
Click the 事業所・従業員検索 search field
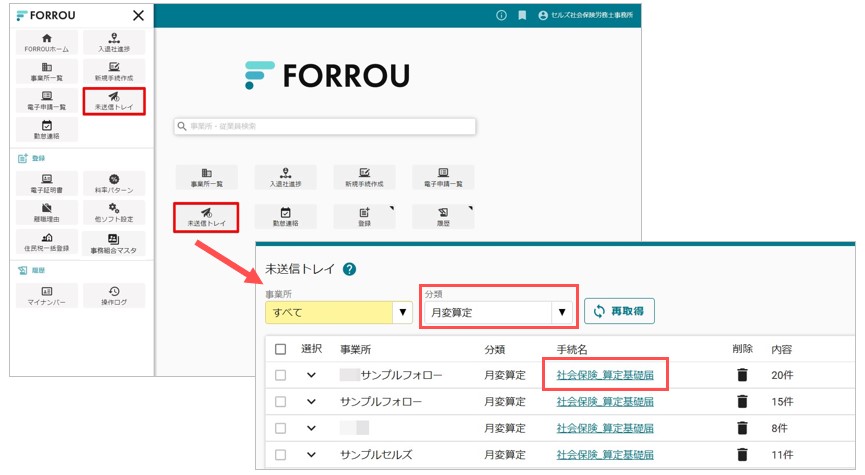[x=325, y=126]
